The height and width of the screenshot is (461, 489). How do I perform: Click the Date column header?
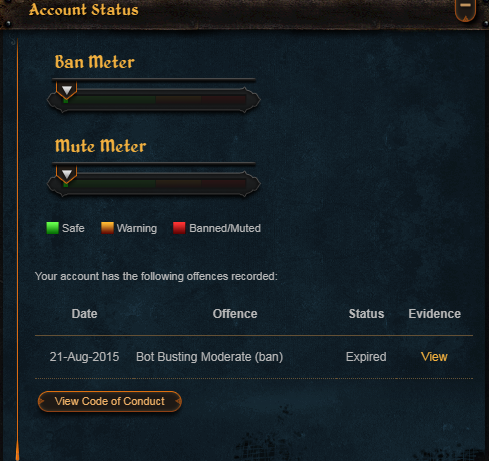[x=84, y=314]
